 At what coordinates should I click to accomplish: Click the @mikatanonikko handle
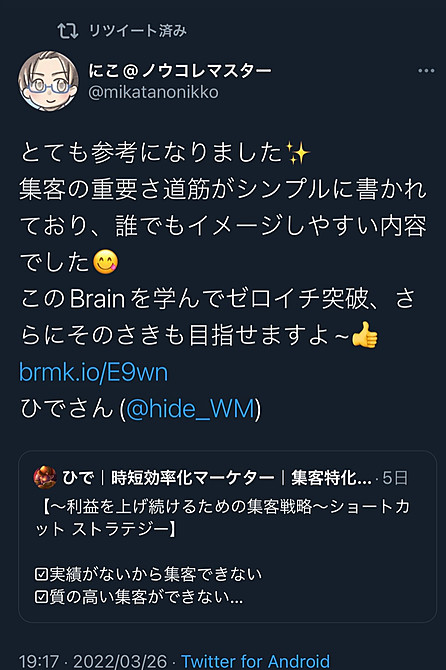coord(153,92)
